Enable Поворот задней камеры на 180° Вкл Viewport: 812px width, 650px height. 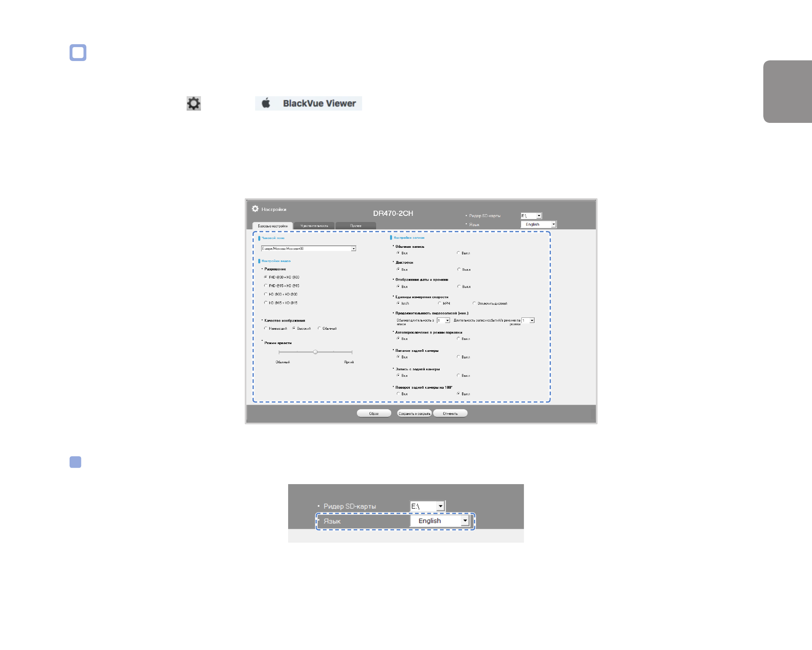pyautogui.click(x=398, y=394)
